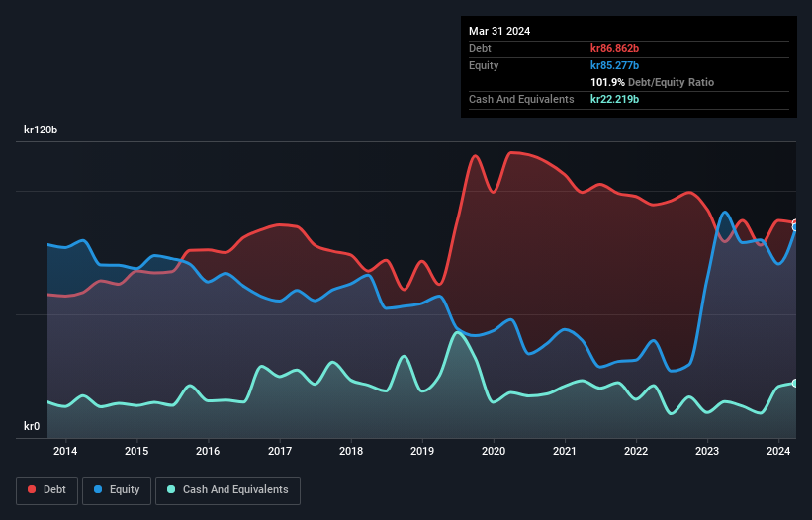Click the 2016 x-axis label

[x=208, y=451]
